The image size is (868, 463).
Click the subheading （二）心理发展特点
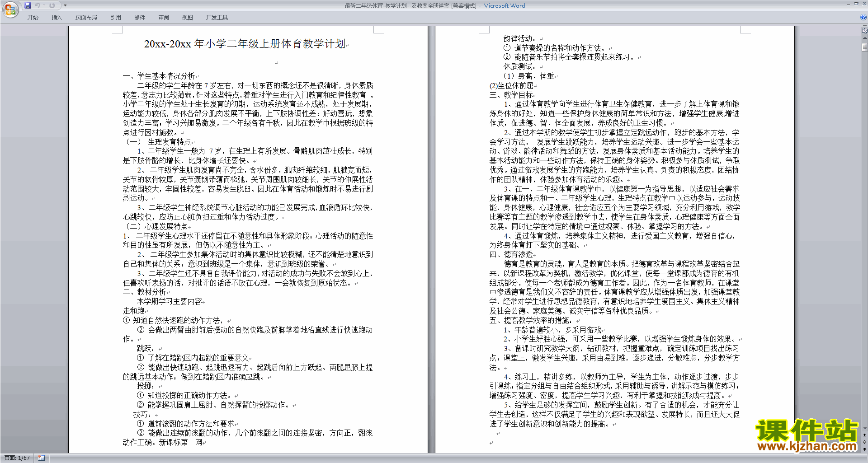pos(156,226)
